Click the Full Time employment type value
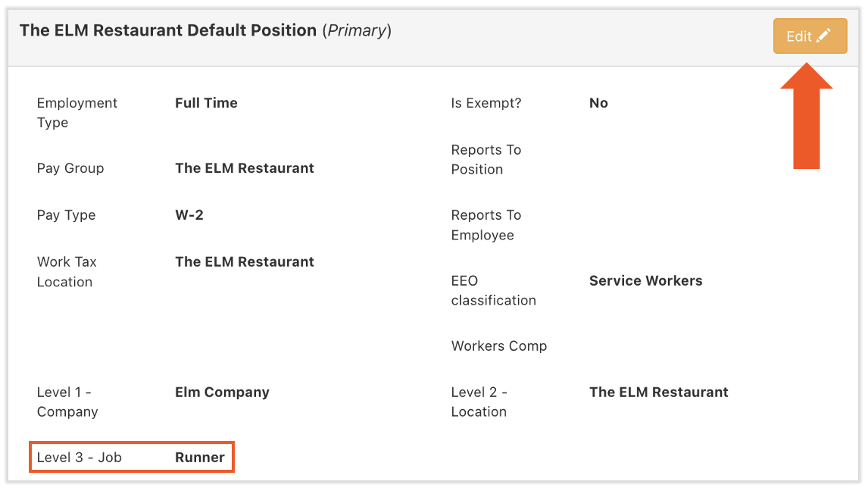Screen dimensions: 868x491 206,103
